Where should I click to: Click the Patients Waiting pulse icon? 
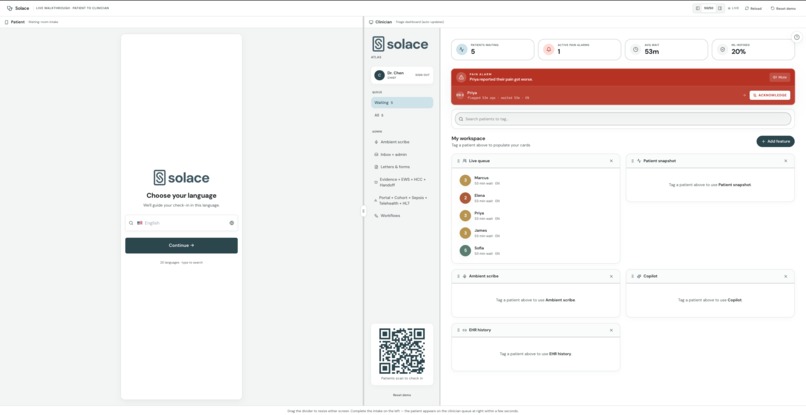point(462,49)
